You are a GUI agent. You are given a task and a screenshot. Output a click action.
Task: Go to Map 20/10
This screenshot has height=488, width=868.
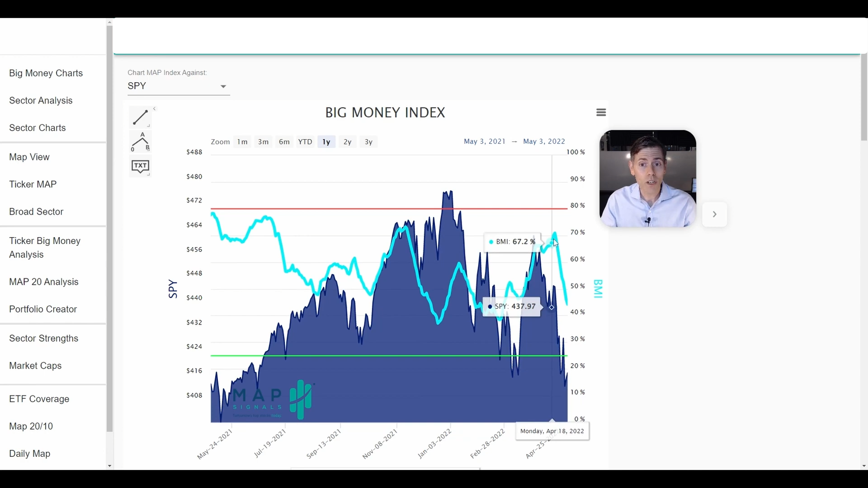[x=31, y=427]
